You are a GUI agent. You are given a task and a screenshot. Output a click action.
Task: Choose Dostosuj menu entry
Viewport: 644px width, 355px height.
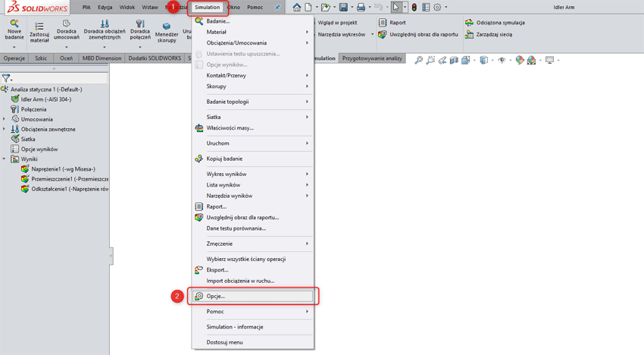pos(252,342)
